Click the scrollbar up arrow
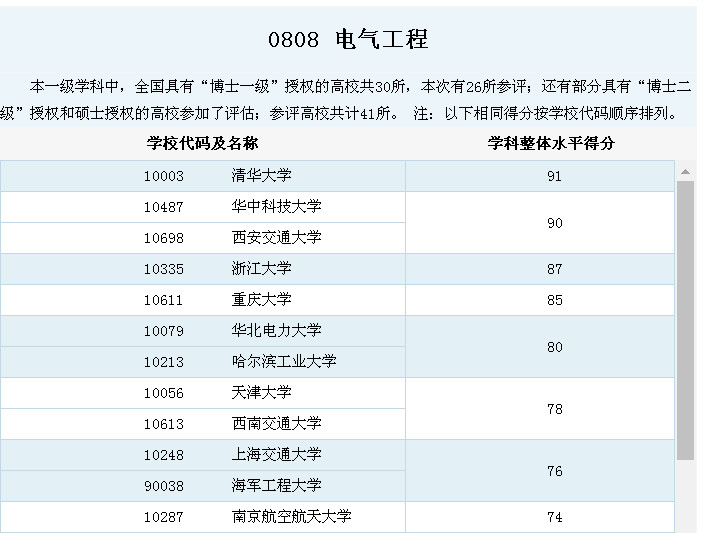The width and height of the screenshot is (704, 533). point(685,172)
